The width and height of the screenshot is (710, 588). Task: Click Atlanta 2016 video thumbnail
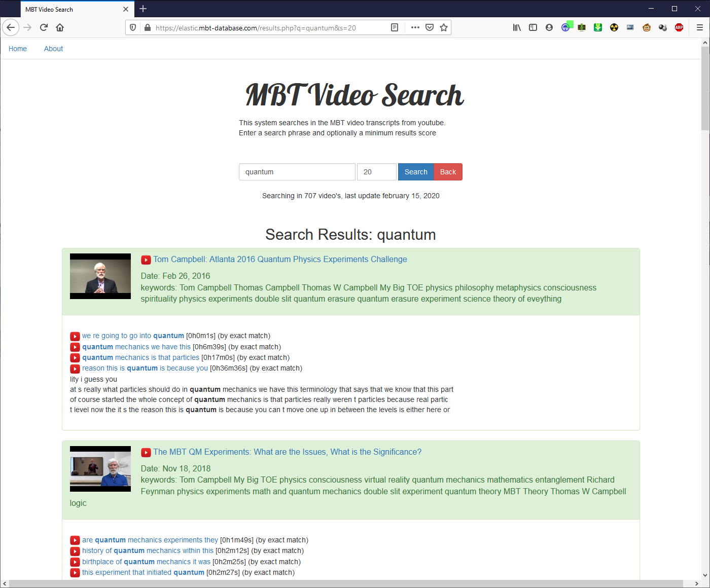(100, 276)
